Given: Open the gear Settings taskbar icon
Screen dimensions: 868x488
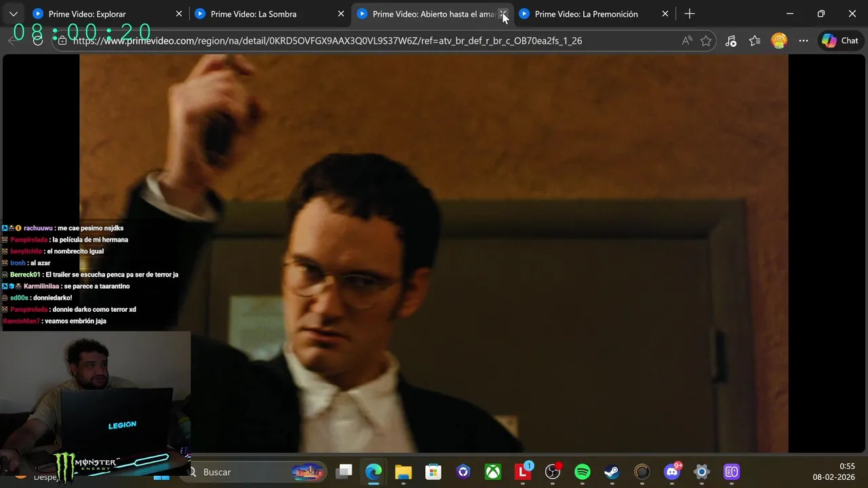Looking at the screenshot, I should (x=702, y=472).
